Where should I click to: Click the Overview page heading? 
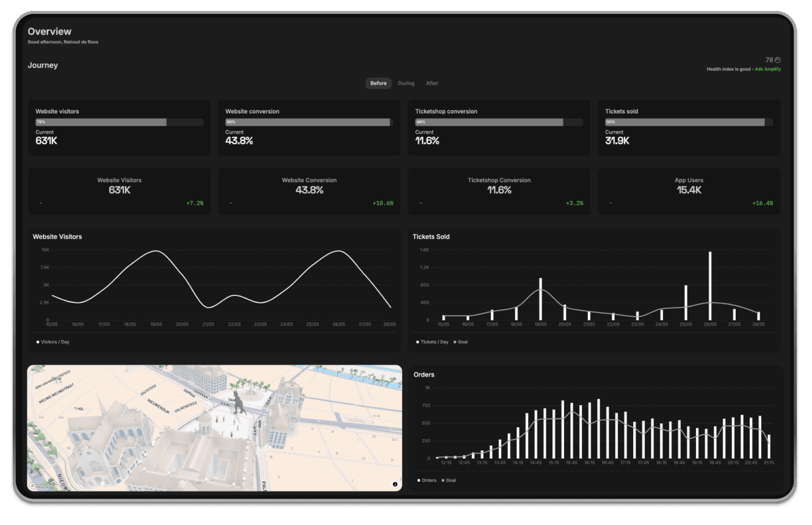49,31
